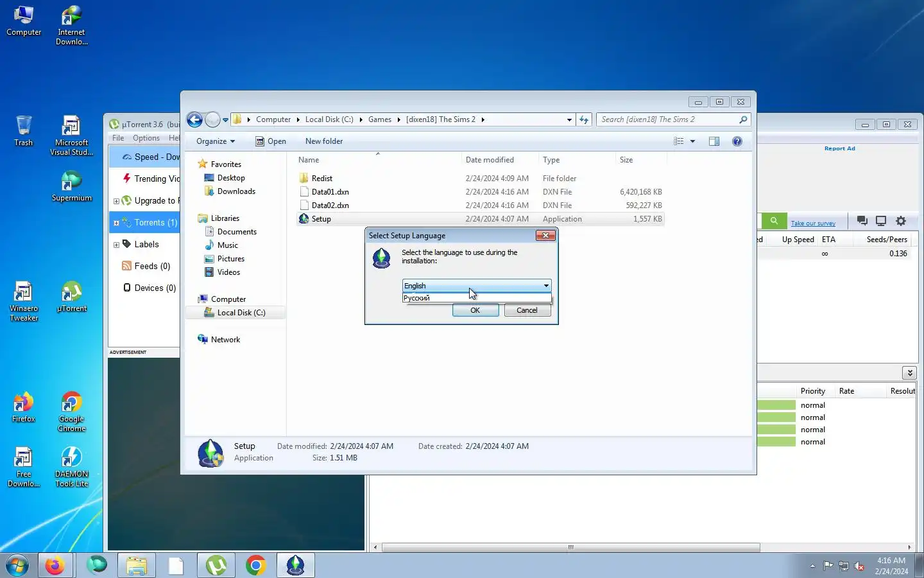Open the µTorrent desktop shortcut
The width and height of the screenshot is (924, 578).
[x=71, y=297]
